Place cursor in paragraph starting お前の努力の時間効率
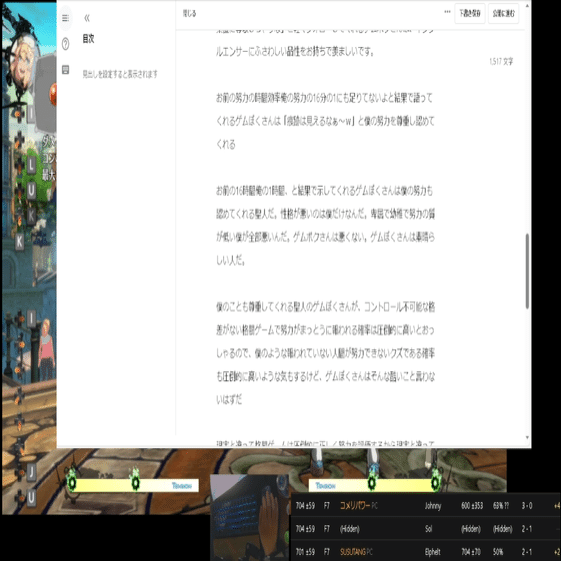Image resolution: width=561 pixels, height=561 pixels. [x=325, y=121]
